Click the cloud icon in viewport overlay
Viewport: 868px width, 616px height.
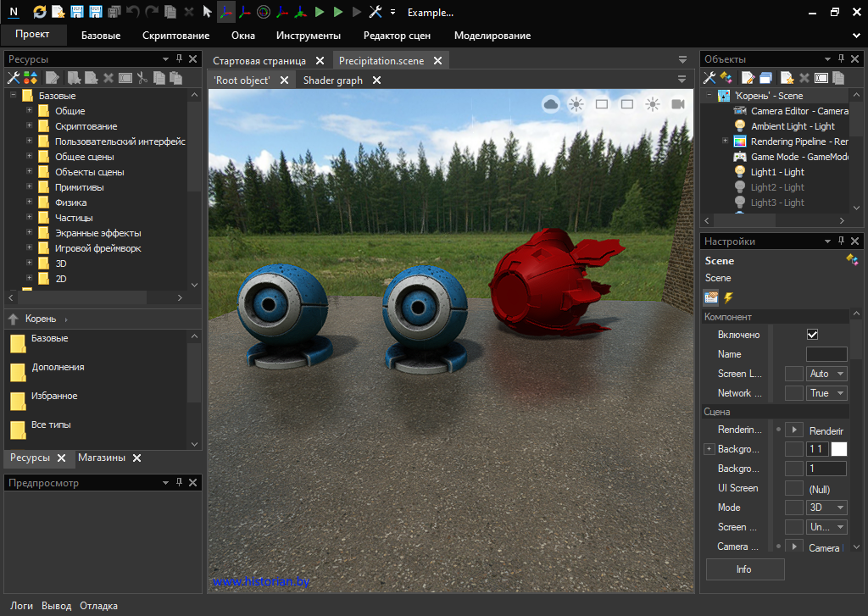coord(551,104)
